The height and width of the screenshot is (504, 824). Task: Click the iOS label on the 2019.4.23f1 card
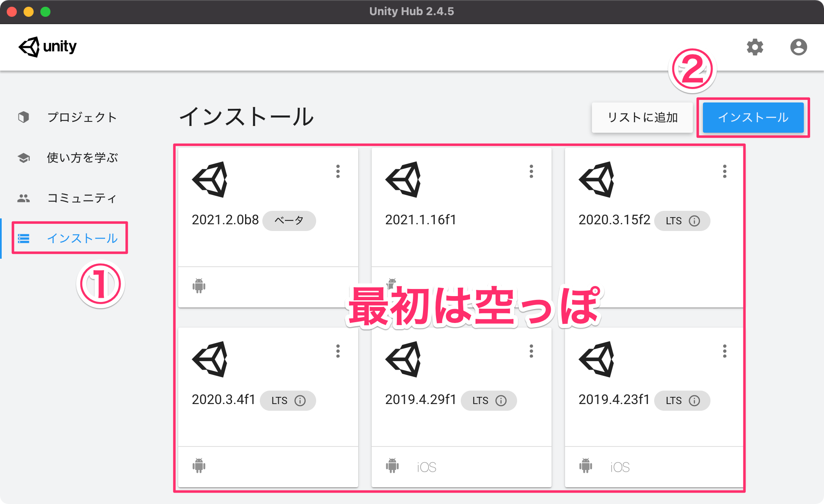[620, 467]
